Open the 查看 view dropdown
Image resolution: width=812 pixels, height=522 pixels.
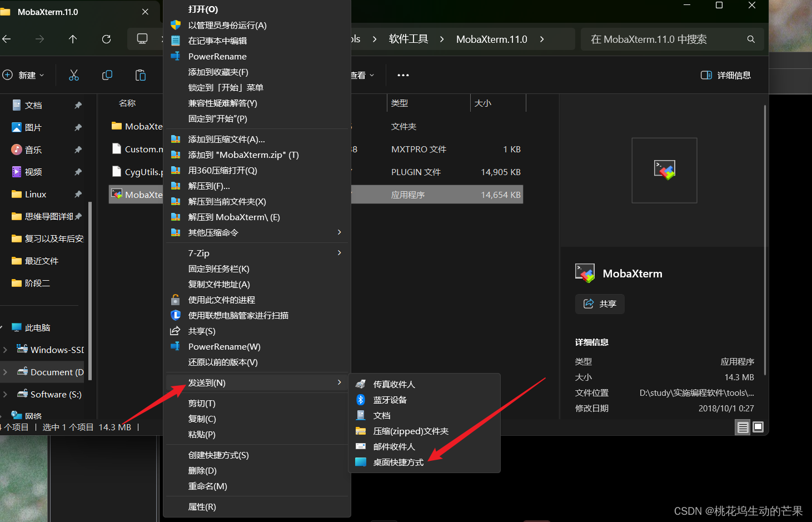tap(362, 75)
